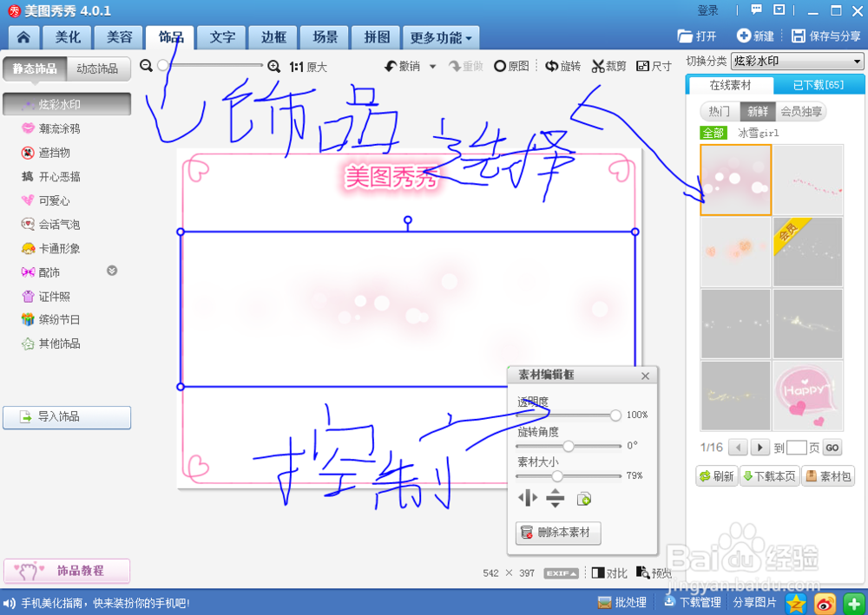Image resolution: width=868 pixels, height=615 pixels.
Task: Switch to the 文字 tab
Action: (222, 37)
